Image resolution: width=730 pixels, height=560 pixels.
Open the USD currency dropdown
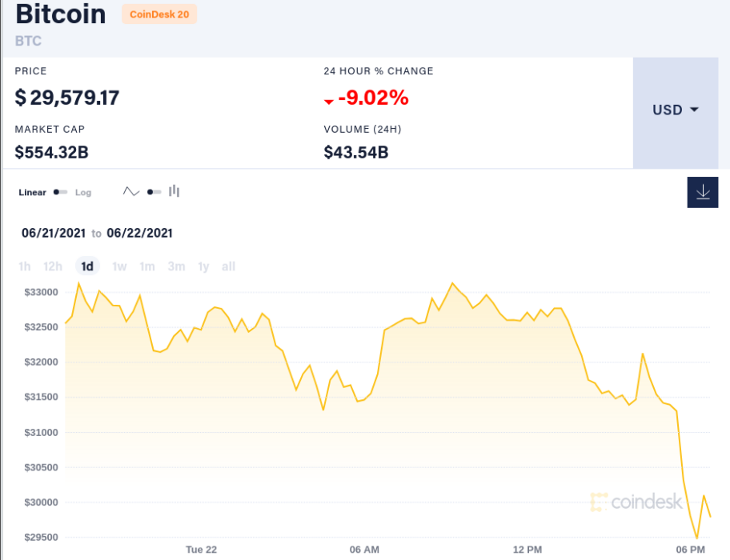click(676, 110)
